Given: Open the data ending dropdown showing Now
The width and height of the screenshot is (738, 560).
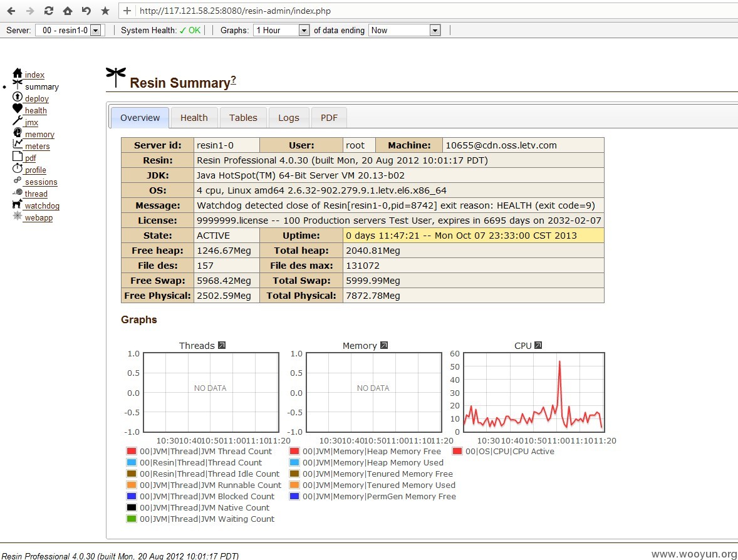Looking at the screenshot, I should click(x=404, y=30).
